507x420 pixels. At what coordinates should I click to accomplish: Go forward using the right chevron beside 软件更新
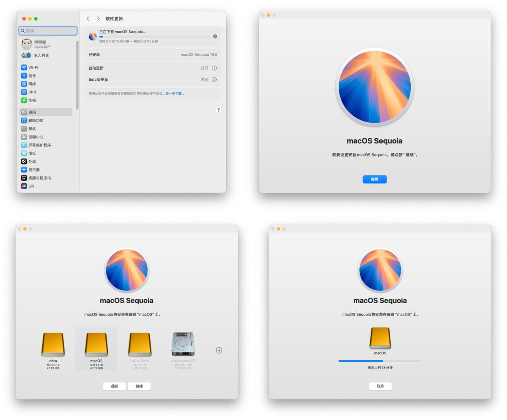click(x=98, y=19)
